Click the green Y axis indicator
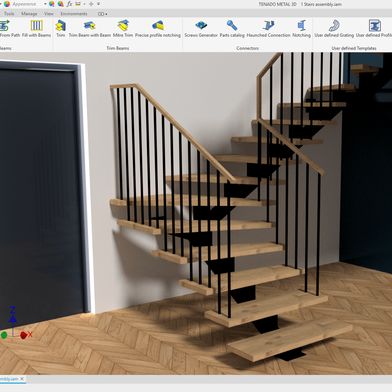The width and height of the screenshot is (392, 392). point(4,335)
